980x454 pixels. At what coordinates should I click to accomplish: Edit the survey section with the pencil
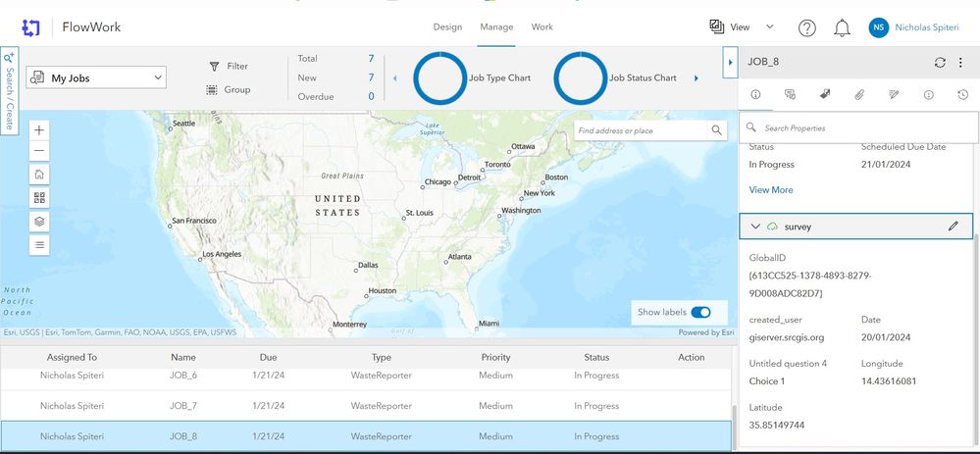point(953,227)
